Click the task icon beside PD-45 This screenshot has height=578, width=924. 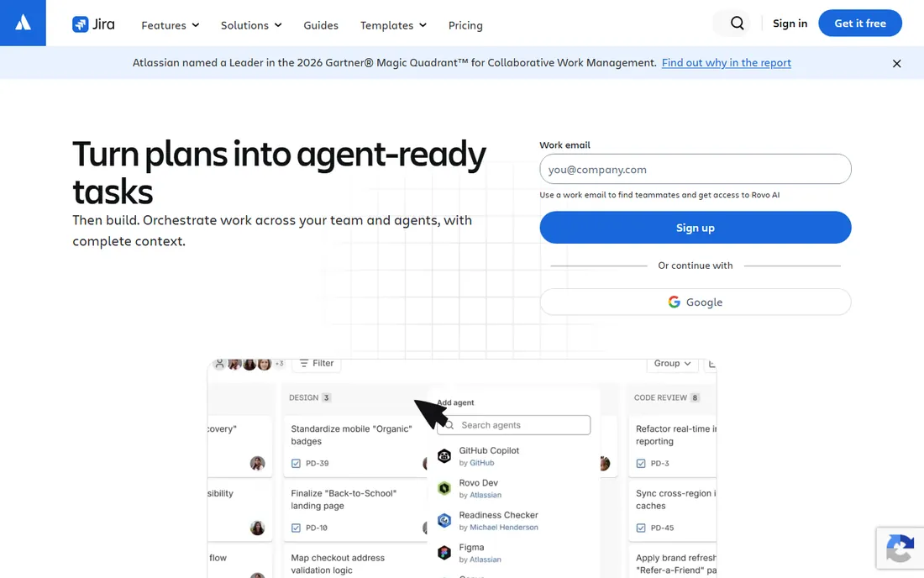click(x=641, y=528)
